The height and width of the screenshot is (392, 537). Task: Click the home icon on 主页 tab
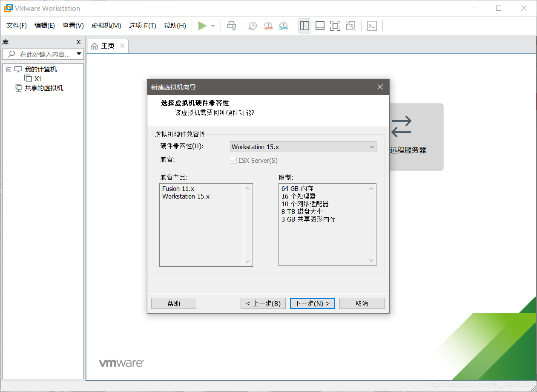click(95, 46)
